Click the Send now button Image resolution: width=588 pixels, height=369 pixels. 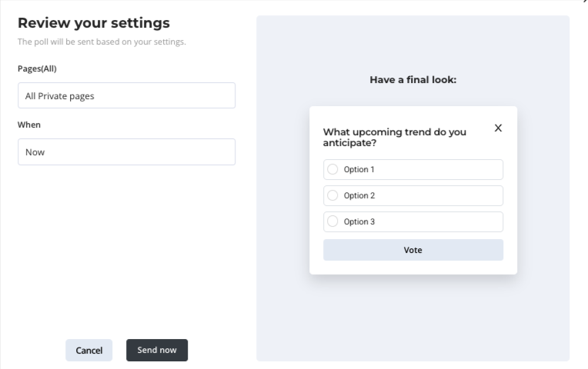[157, 350]
